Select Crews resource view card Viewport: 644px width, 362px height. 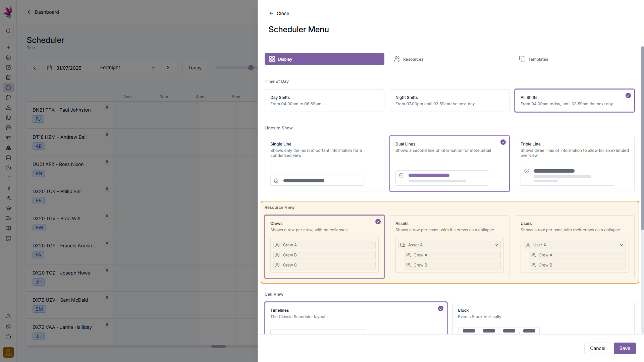point(324,247)
